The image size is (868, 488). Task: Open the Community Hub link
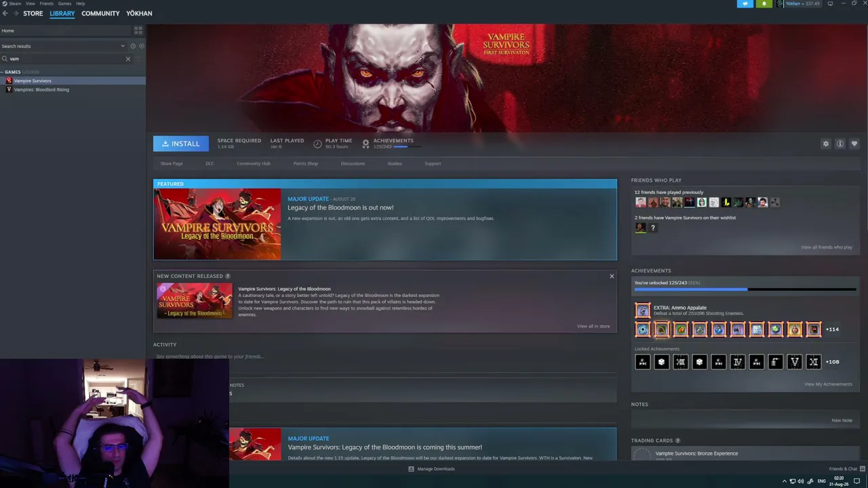tap(254, 163)
